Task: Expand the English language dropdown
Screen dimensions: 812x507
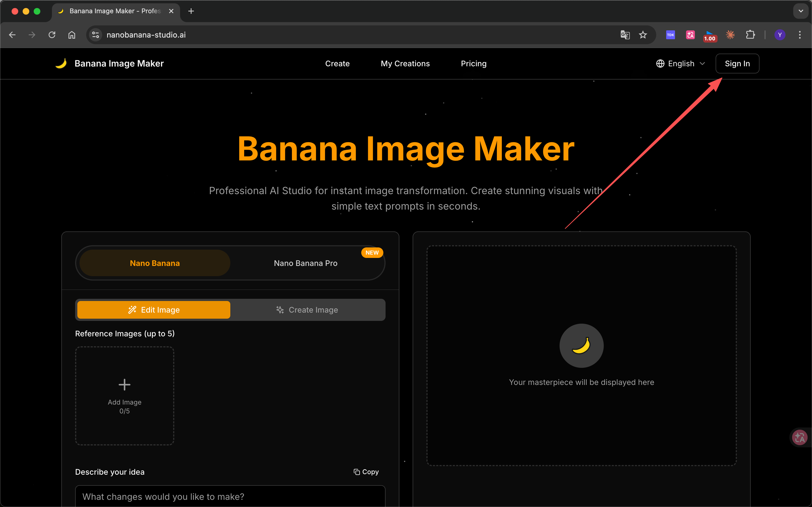Action: pos(681,64)
